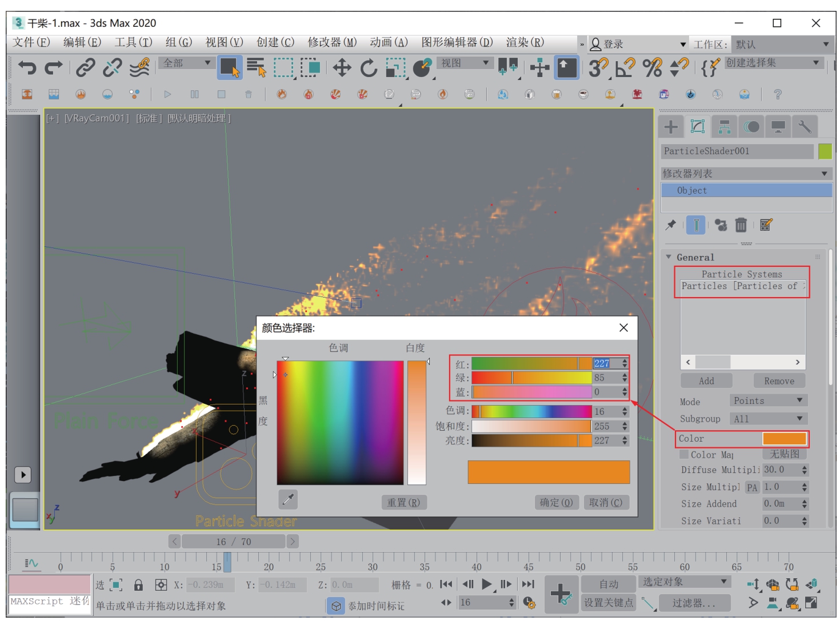Click 确定(O) to confirm the color

pos(555,502)
